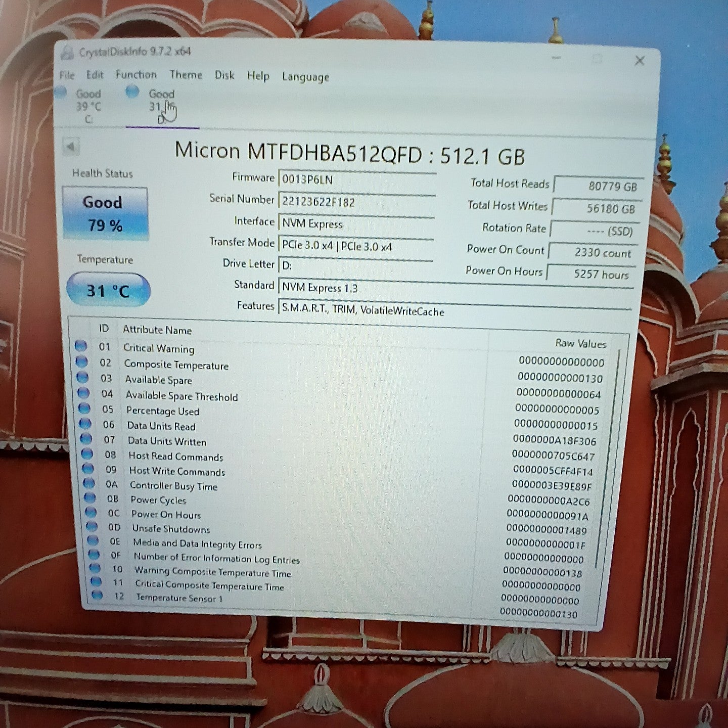The image size is (728, 728).
Task: Click the Unsafe Shutdowns status orb icon
Action: coord(92,526)
